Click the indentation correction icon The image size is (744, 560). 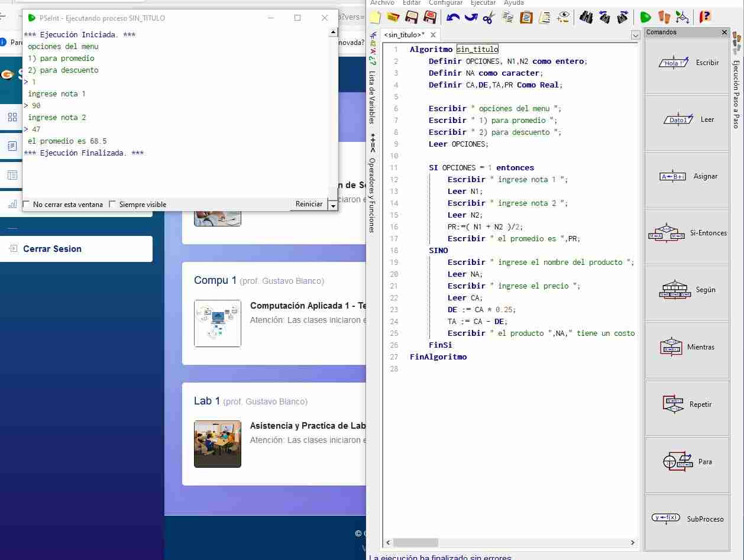click(x=545, y=17)
